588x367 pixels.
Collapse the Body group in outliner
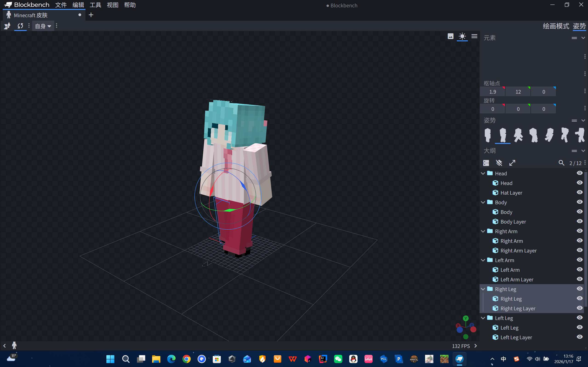(x=483, y=202)
